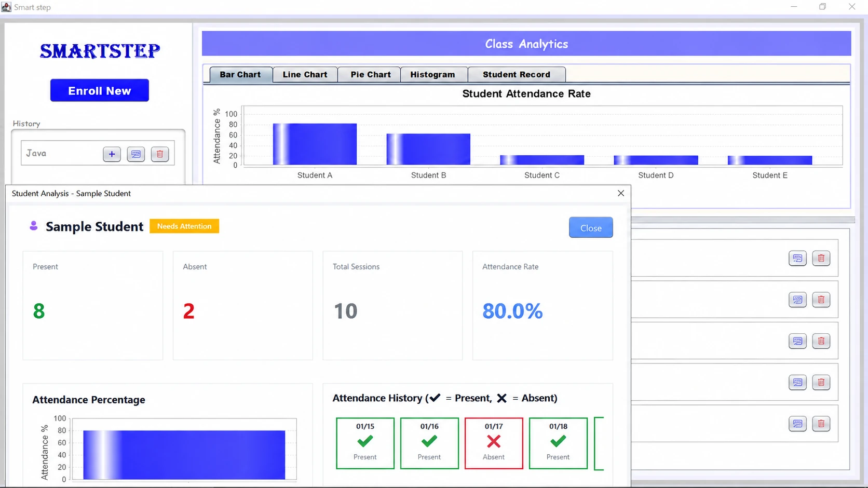The height and width of the screenshot is (488, 868).
Task: Add a session to the Java class
Action: coord(112,154)
